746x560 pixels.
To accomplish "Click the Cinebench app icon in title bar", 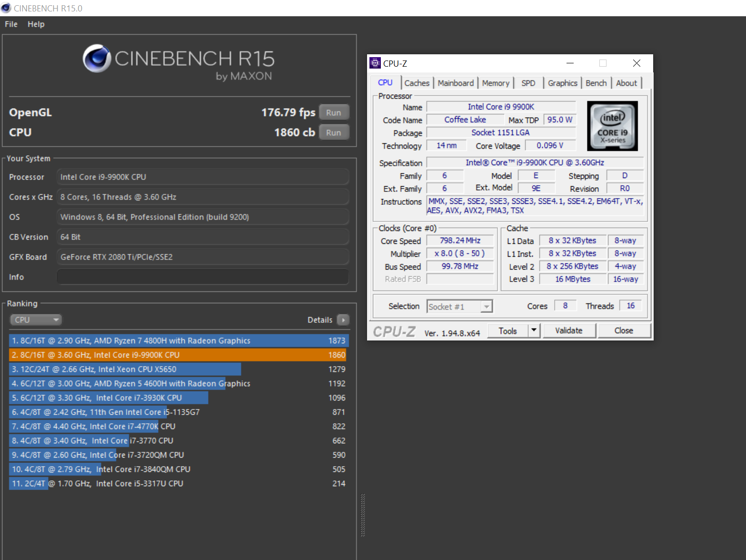I will tap(6, 8).
